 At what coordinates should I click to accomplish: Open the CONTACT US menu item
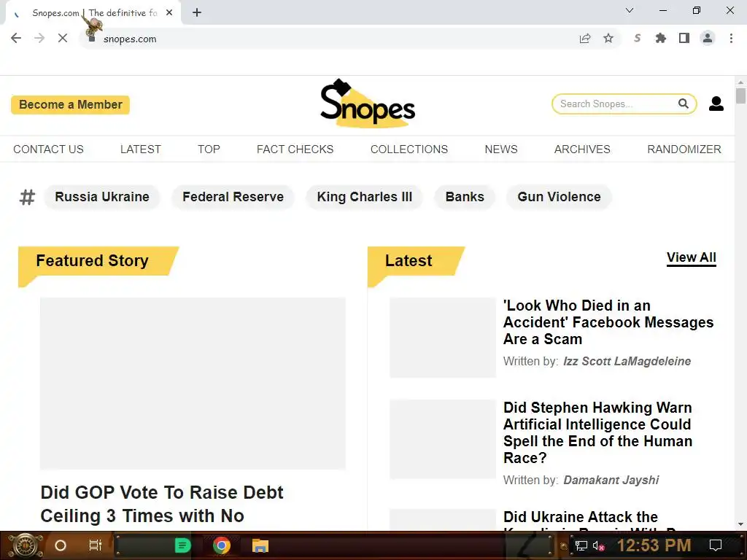click(48, 149)
